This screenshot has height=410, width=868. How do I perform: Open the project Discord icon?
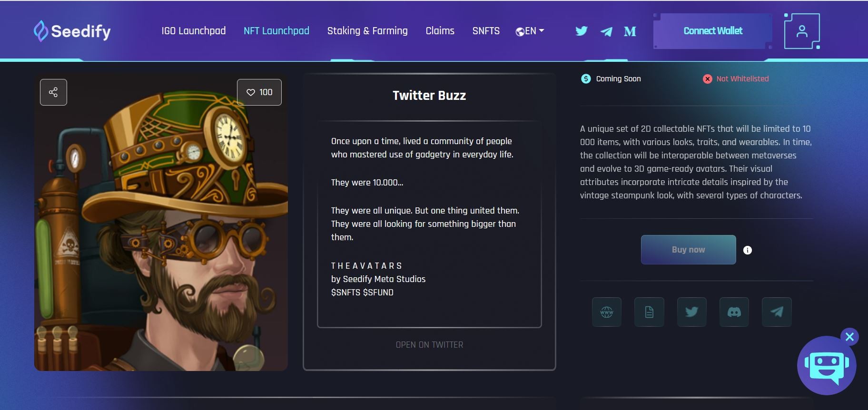coord(734,312)
